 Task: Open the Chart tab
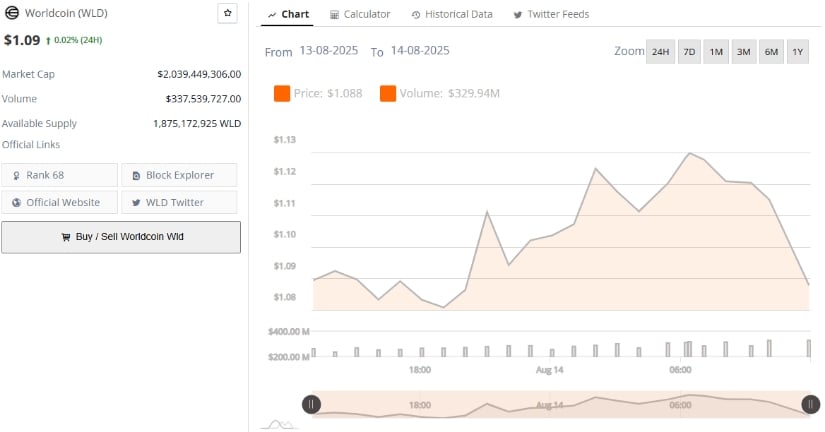pos(288,14)
